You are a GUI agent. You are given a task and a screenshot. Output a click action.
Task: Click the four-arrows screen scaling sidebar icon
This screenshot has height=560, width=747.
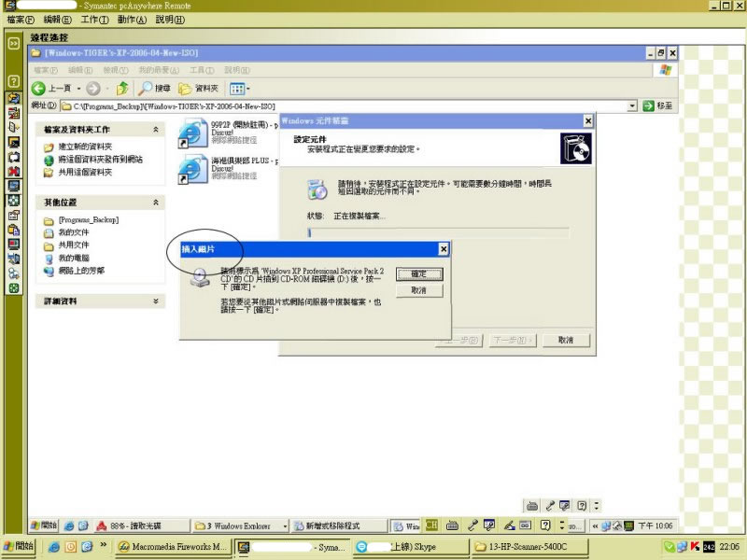[x=14, y=201]
